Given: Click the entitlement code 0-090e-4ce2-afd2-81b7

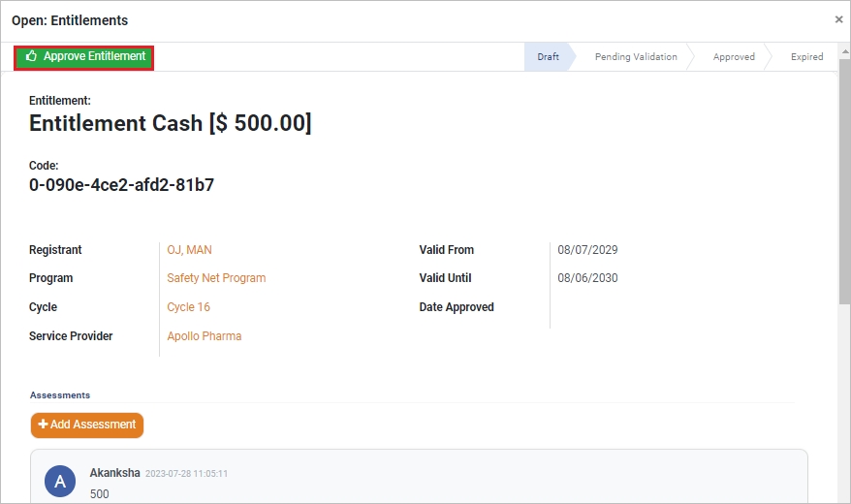Looking at the screenshot, I should (121, 185).
